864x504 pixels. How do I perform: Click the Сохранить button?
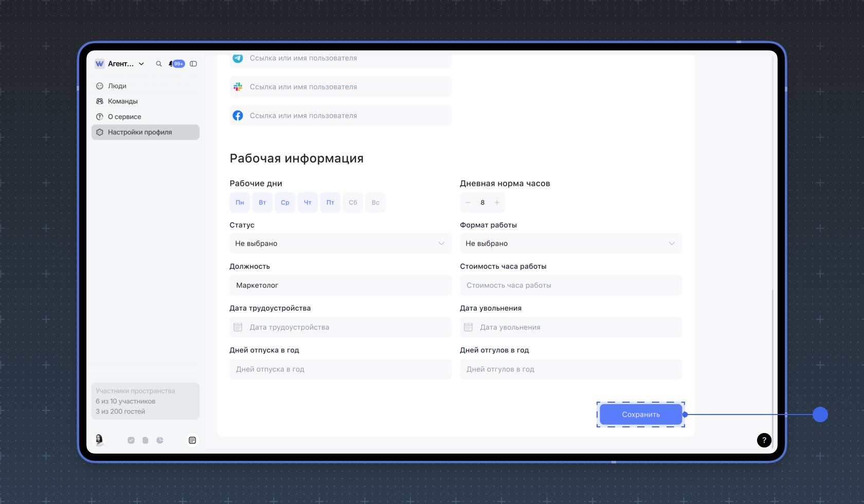point(640,415)
